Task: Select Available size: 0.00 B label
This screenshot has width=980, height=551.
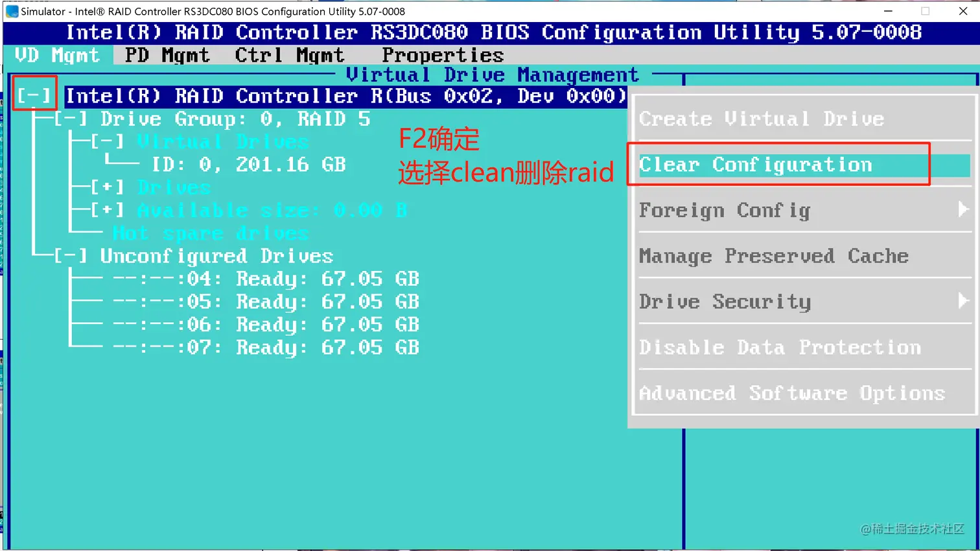Action: (272, 210)
